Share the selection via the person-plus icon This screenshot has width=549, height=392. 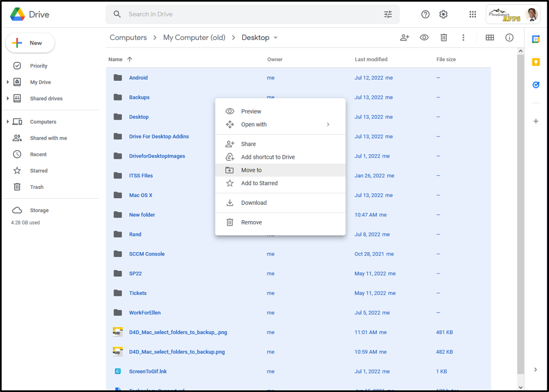404,38
